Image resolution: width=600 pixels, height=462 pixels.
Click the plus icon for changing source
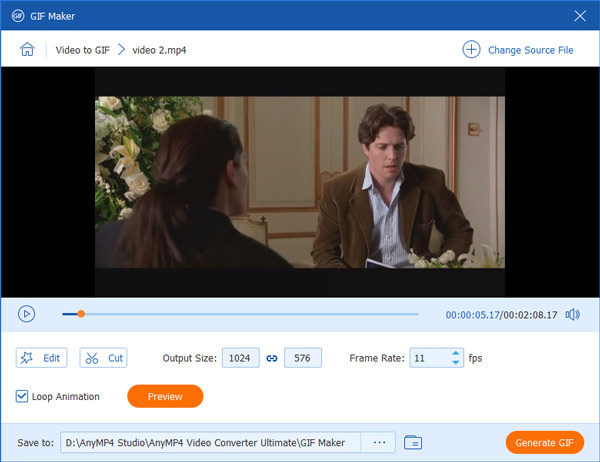point(471,49)
